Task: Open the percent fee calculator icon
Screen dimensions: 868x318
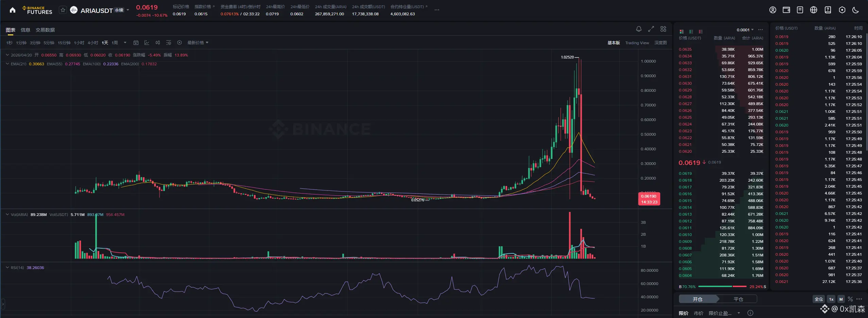Action: point(850,299)
